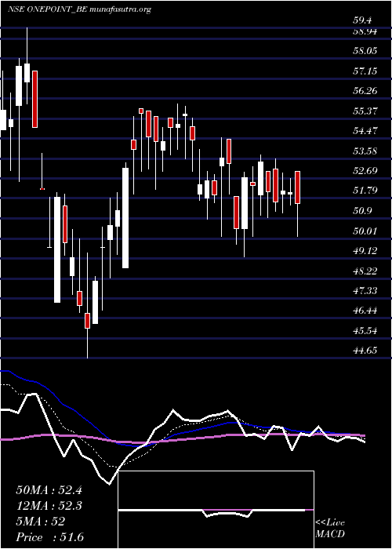This screenshot has width=392, height=549.
Task: Click the '12MA : 52.3' readout
Action: click(49, 506)
